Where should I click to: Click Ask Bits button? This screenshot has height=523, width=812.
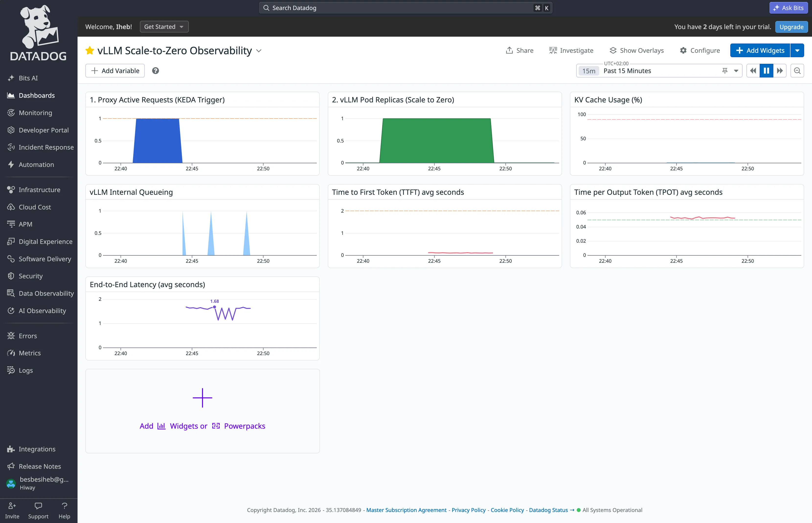pos(789,8)
